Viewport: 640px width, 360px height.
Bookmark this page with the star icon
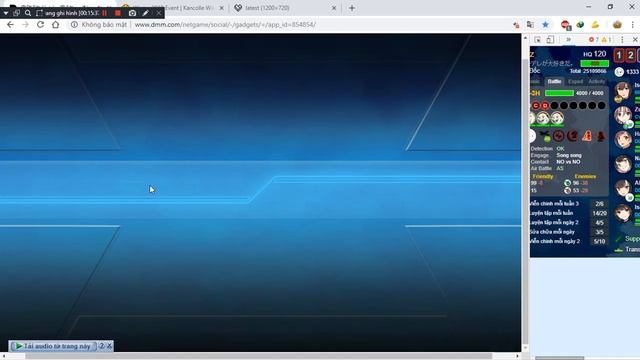click(545, 24)
